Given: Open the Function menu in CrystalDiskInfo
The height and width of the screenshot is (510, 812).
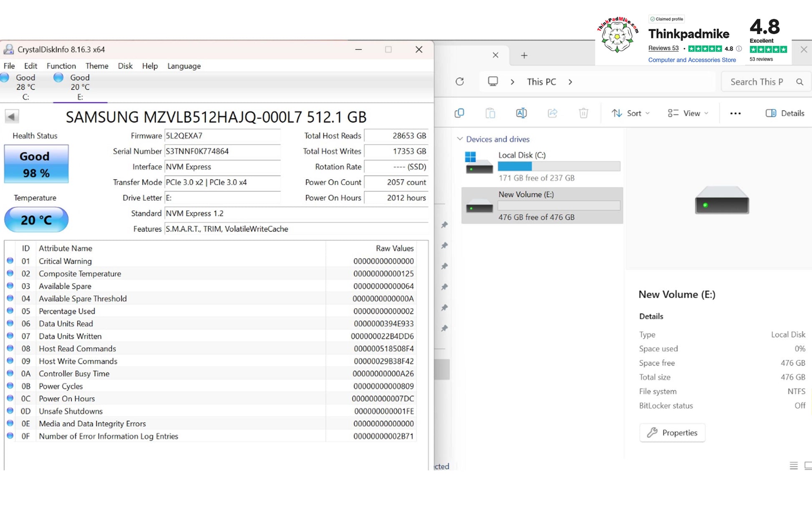Looking at the screenshot, I should [x=61, y=66].
